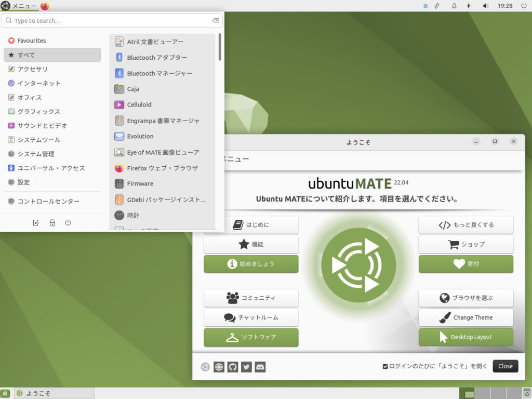Click the volume icon in the system tray
The height and width of the screenshot is (399, 532).
click(485, 6)
